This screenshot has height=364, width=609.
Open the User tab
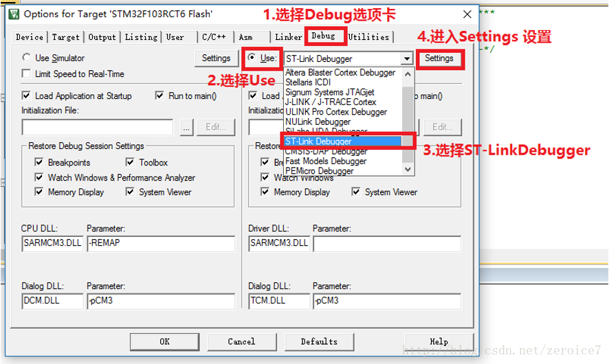point(175,37)
